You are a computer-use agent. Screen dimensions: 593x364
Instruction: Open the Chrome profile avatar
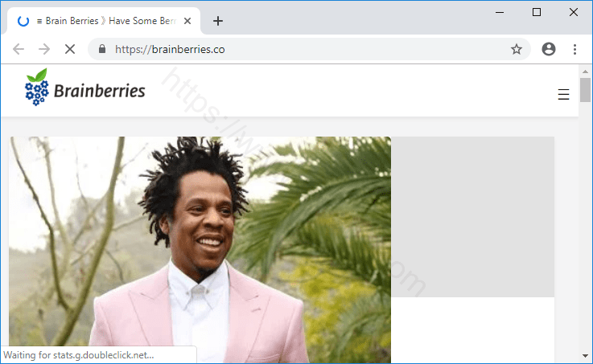point(549,49)
